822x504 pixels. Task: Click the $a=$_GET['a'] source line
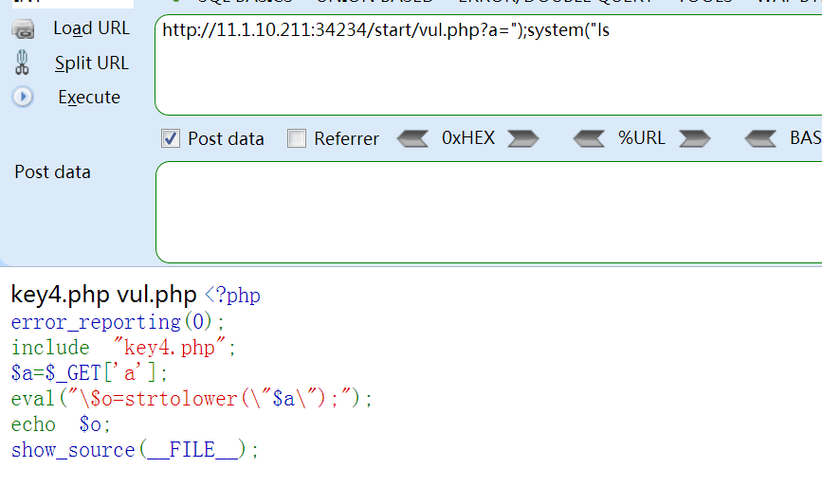(89, 373)
